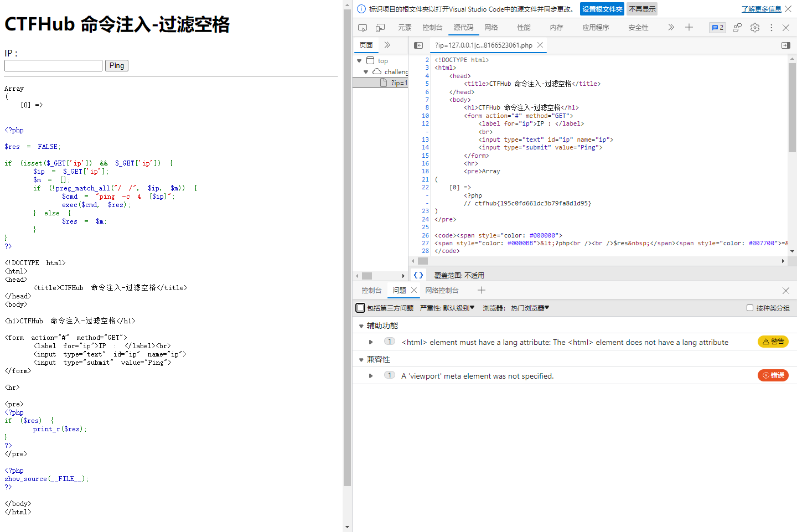Click the source code vertical scrollbar thumb
Image resolution: width=797 pixels, height=532 pixels.
click(792, 106)
